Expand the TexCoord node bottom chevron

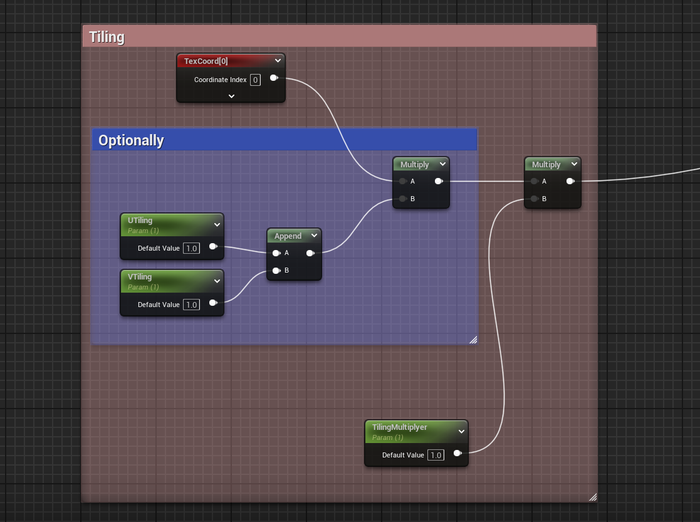click(x=231, y=96)
